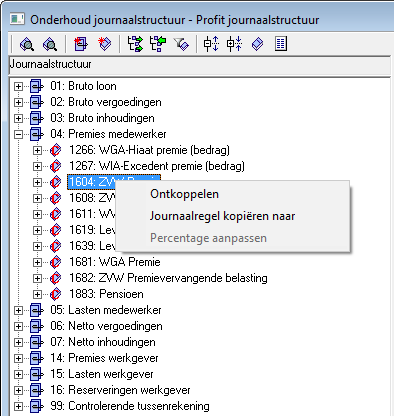Click the group icon beside 05: Lasten medewerker
Viewport: 394px width, 416px height.
(36, 310)
